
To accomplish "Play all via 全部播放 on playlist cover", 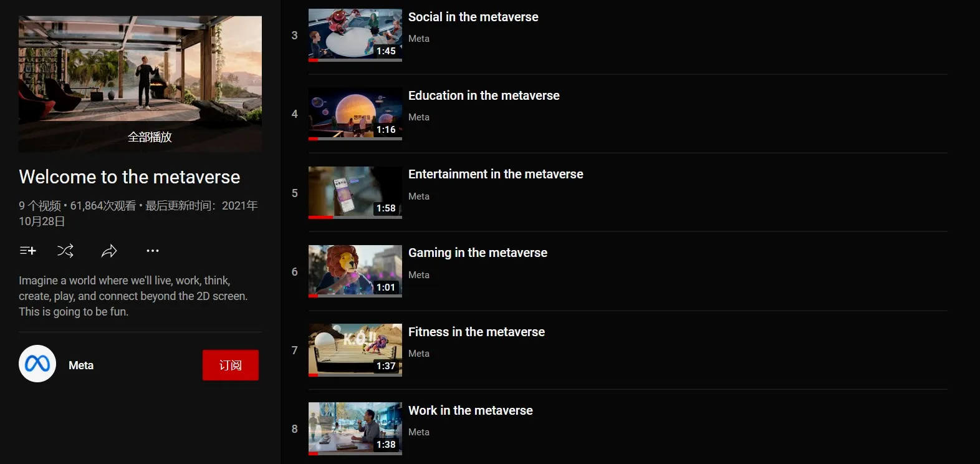I will click(x=150, y=137).
